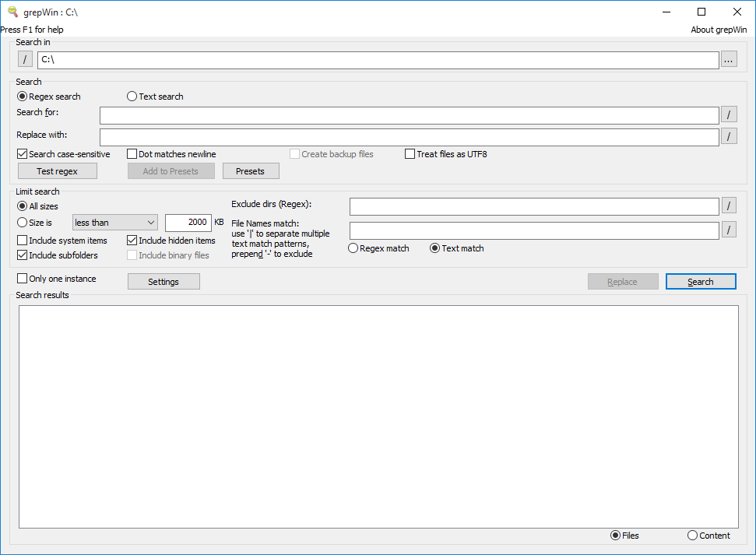Open the 'less than' size comparison dropdown

(114, 222)
